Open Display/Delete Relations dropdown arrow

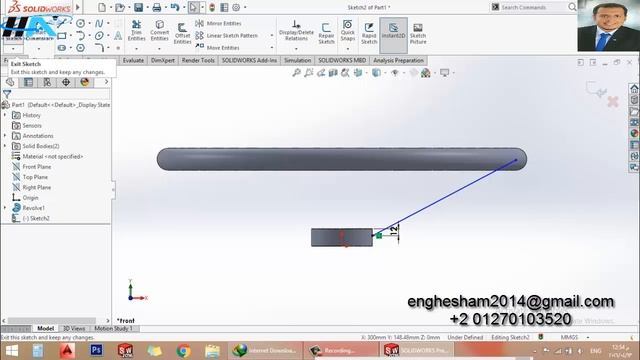click(x=296, y=49)
